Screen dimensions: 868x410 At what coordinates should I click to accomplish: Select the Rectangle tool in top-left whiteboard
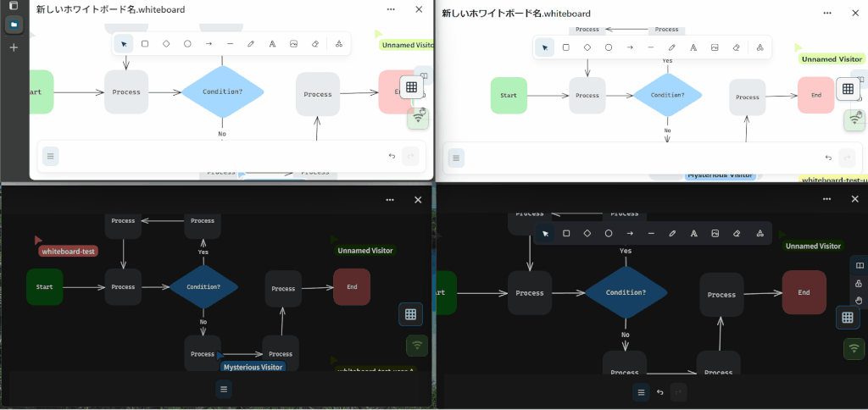click(x=145, y=44)
